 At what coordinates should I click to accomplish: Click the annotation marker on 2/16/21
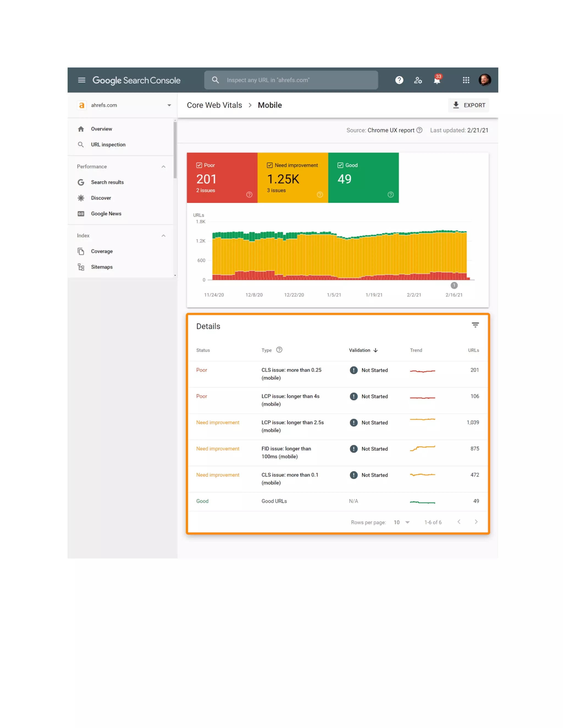(x=454, y=285)
